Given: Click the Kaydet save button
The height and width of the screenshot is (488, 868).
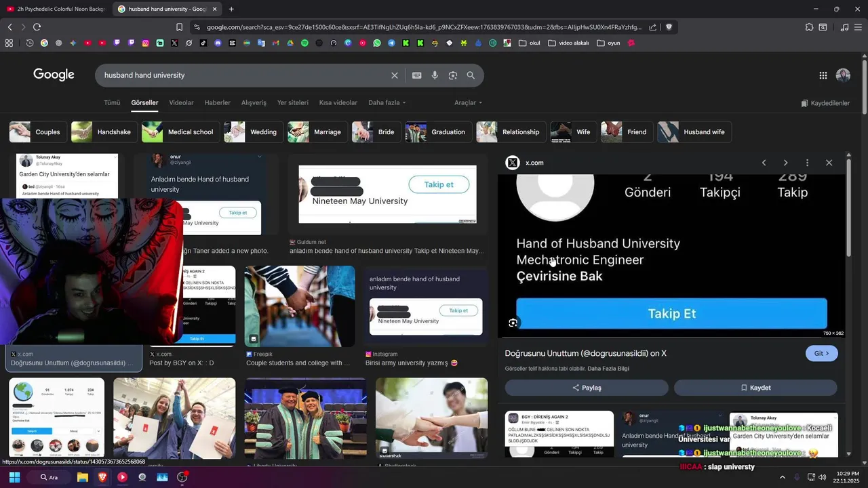Looking at the screenshot, I should (x=755, y=388).
